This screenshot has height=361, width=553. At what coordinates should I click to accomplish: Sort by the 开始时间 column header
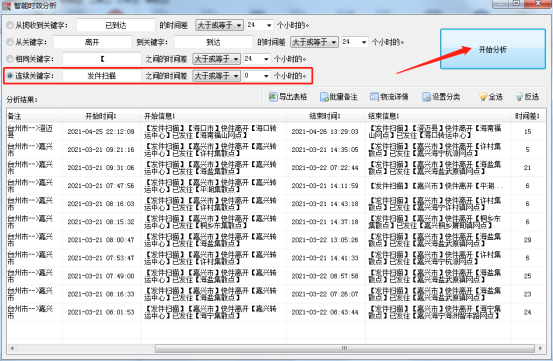pos(102,116)
